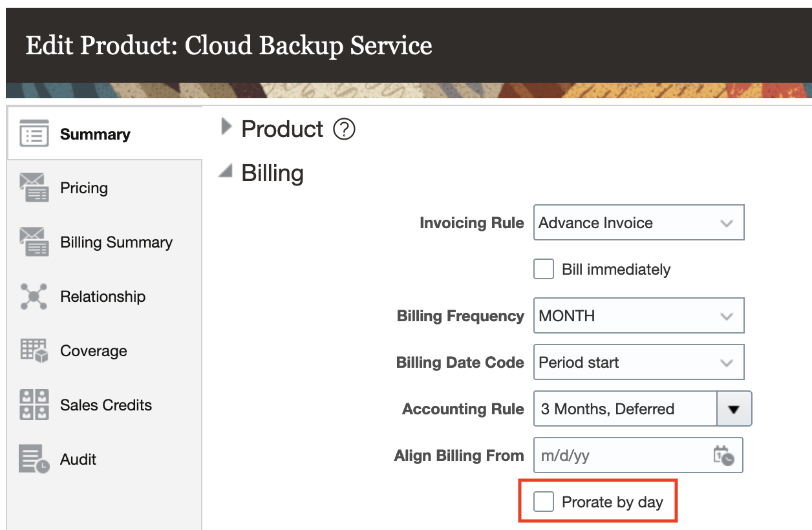Click the Summary list icon in sidebar
Screen dimensions: 812x530
34,134
